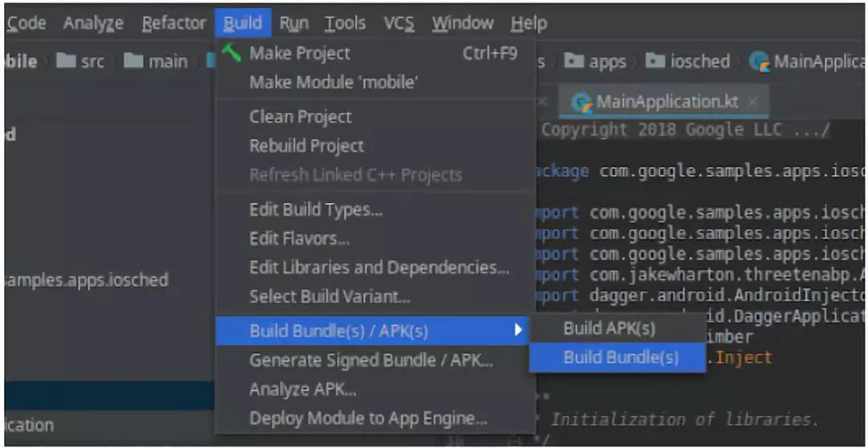Open the Help menu

(x=529, y=23)
